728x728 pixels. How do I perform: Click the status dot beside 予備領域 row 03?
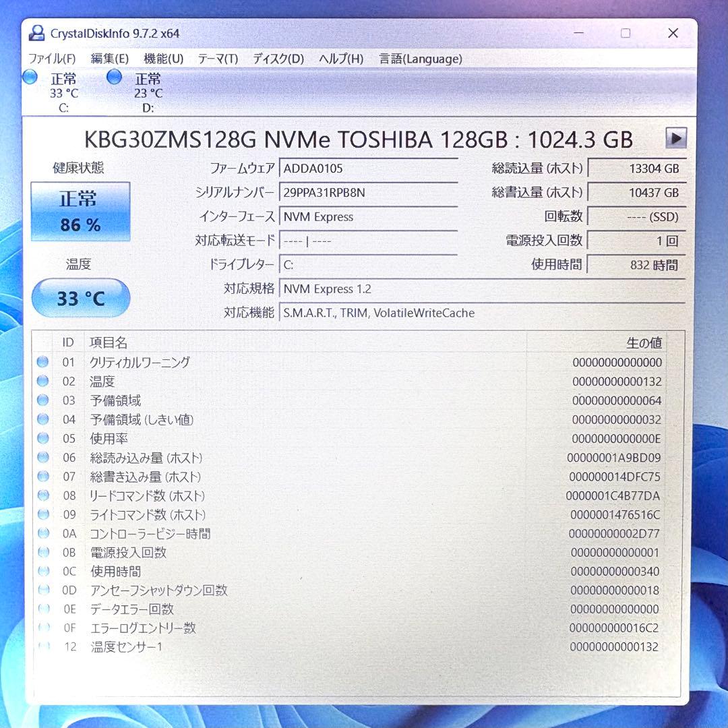tap(42, 400)
